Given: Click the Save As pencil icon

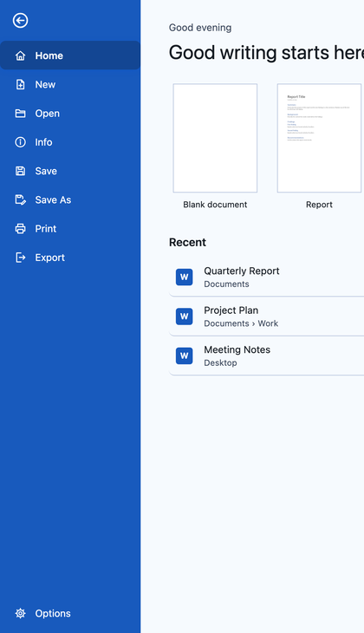Looking at the screenshot, I should tap(20, 199).
